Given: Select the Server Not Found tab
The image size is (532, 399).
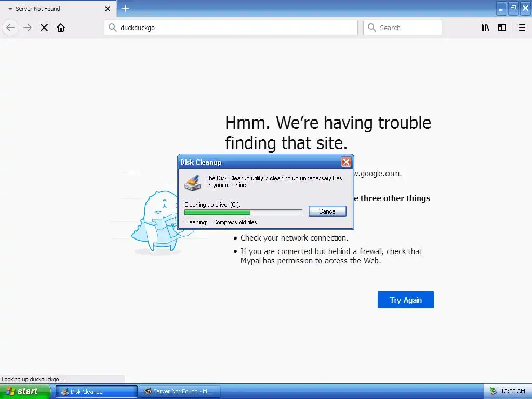Looking at the screenshot, I should click(x=58, y=9).
